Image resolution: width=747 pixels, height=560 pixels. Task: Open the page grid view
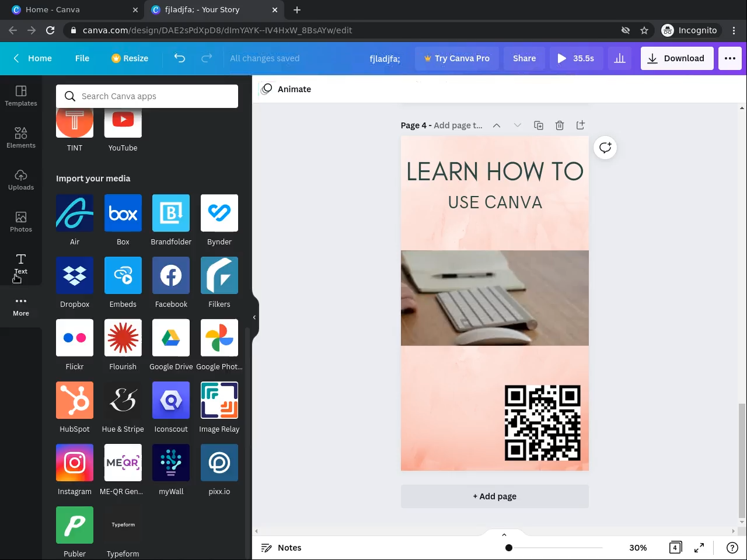coord(675,548)
